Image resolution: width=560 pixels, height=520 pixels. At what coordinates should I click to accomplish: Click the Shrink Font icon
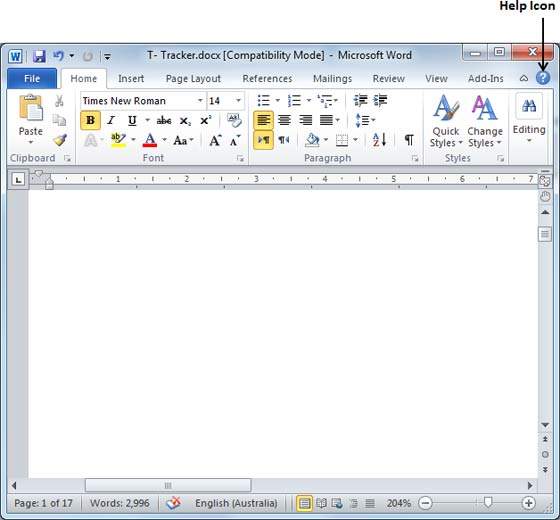point(235,140)
